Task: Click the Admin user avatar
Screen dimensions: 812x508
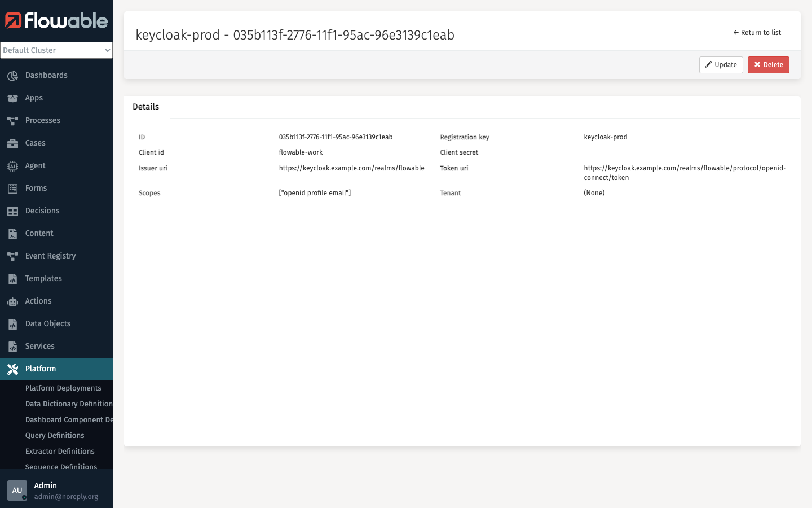Action: (17, 491)
